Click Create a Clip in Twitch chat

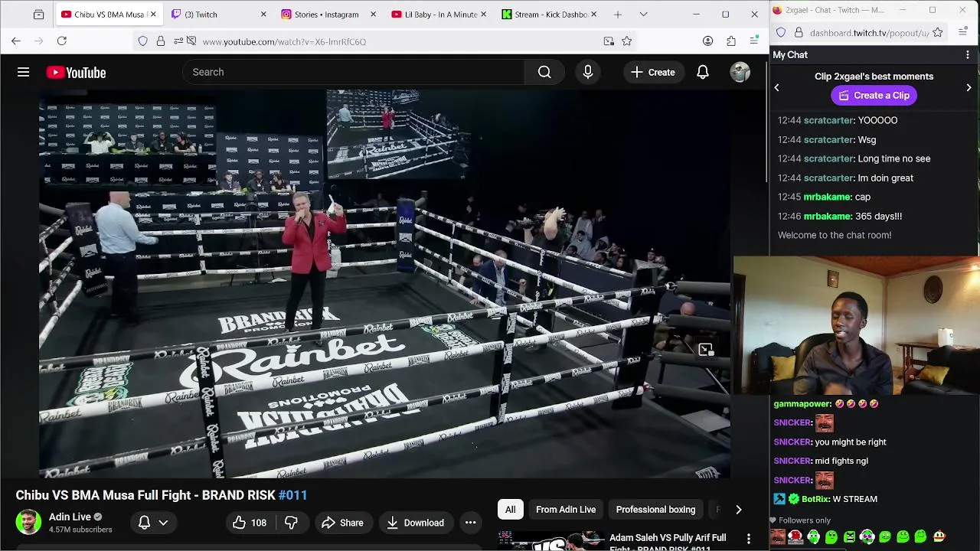pos(874,96)
